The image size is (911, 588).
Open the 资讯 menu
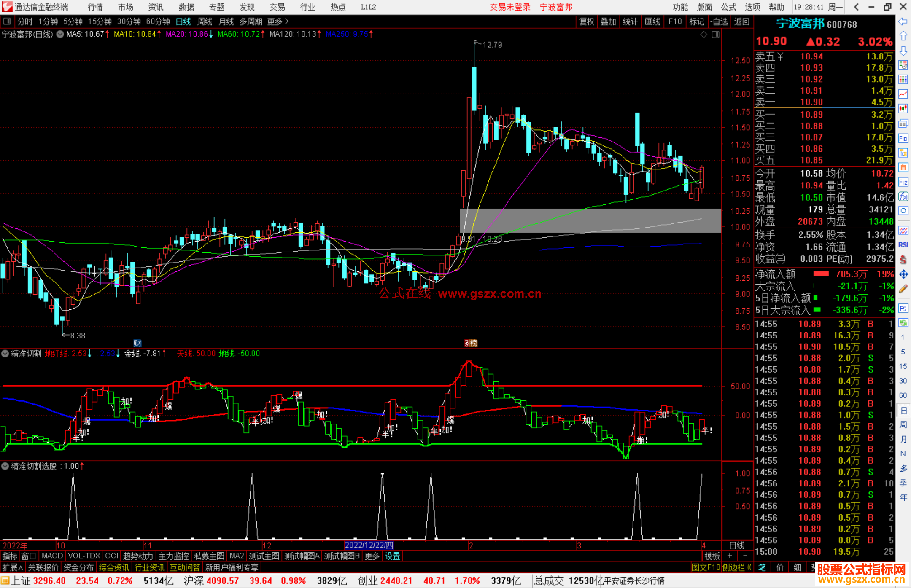[156, 7]
